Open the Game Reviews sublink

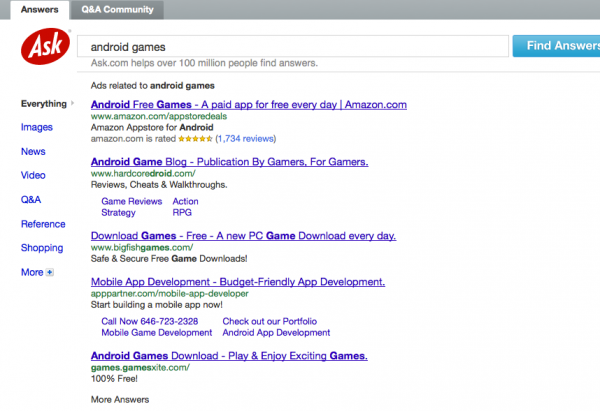[x=132, y=201]
